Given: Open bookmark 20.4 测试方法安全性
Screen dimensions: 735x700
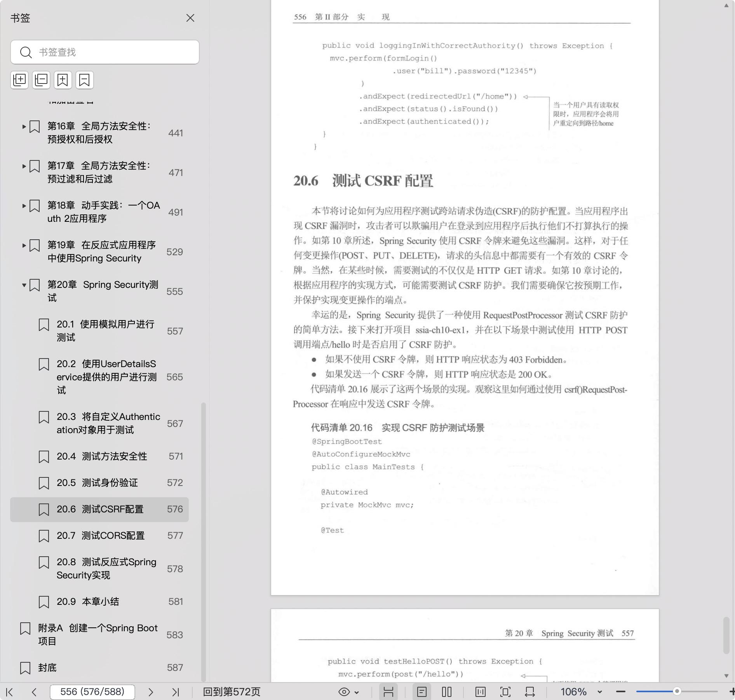Looking at the screenshot, I should point(102,456).
